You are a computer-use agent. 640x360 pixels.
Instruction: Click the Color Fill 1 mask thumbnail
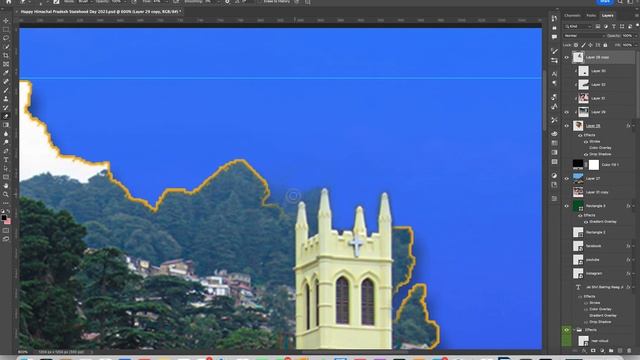coord(594,164)
